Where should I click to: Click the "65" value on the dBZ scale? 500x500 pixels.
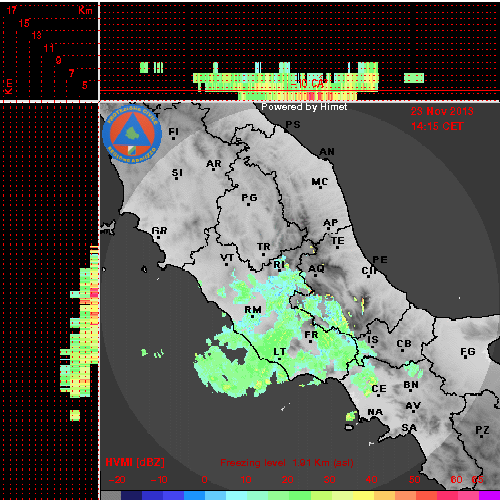pyautogui.click(x=477, y=480)
